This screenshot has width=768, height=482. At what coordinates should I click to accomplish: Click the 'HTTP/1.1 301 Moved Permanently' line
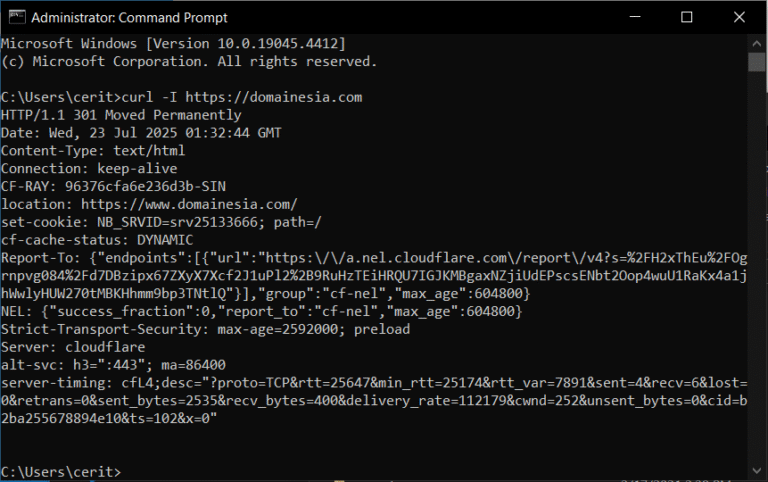coord(121,115)
